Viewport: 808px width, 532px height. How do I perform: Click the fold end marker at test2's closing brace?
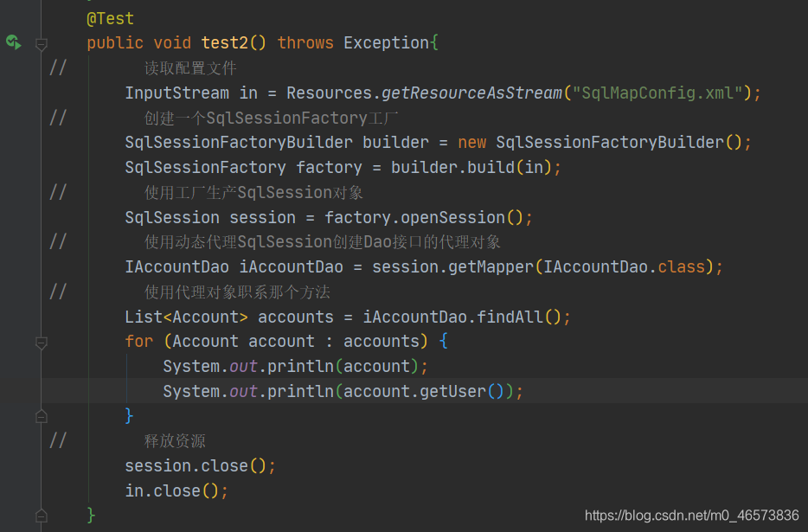pos(42,516)
